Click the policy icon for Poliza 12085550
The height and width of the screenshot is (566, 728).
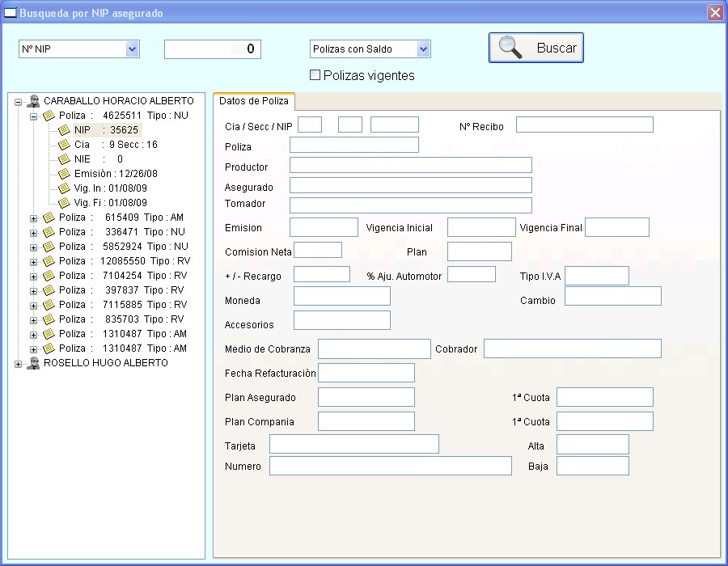(x=49, y=261)
